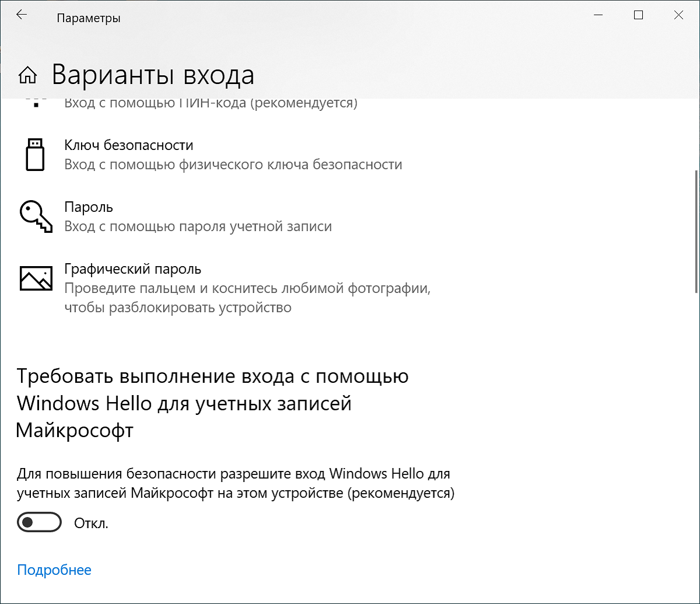Click the back arrow in the top bar
Viewport: 700px width, 604px height.
click(22, 15)
